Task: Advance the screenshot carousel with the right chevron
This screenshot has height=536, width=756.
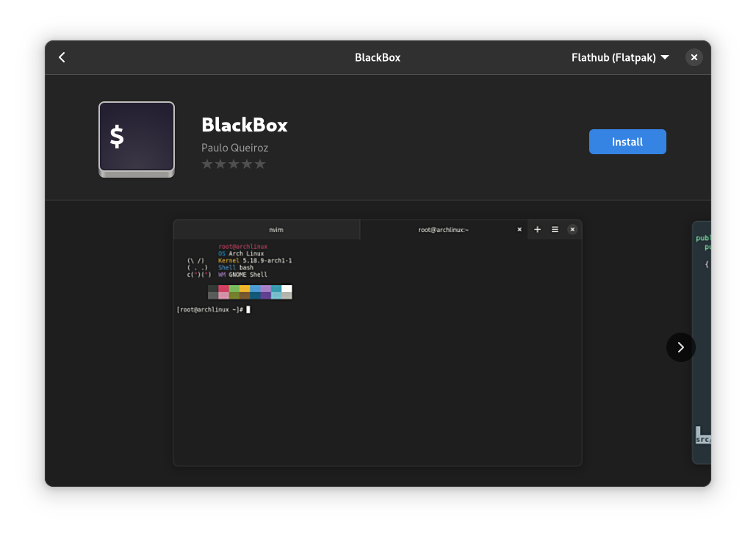Action: click(680, 347)
